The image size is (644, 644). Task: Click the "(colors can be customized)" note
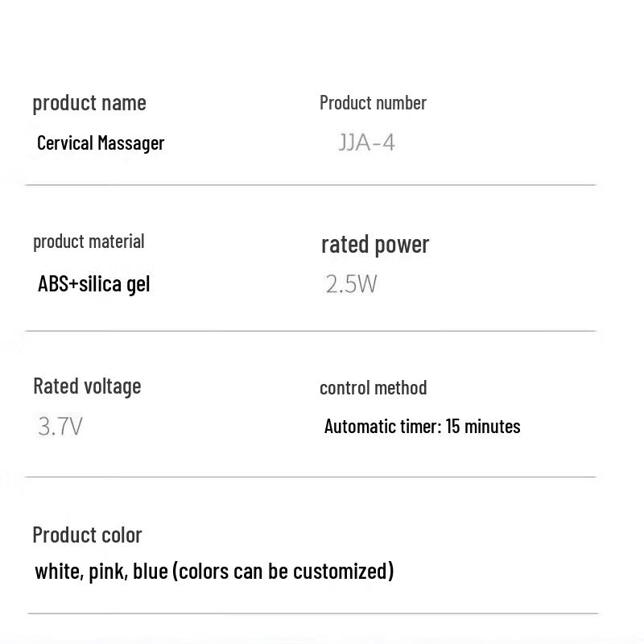283,572
